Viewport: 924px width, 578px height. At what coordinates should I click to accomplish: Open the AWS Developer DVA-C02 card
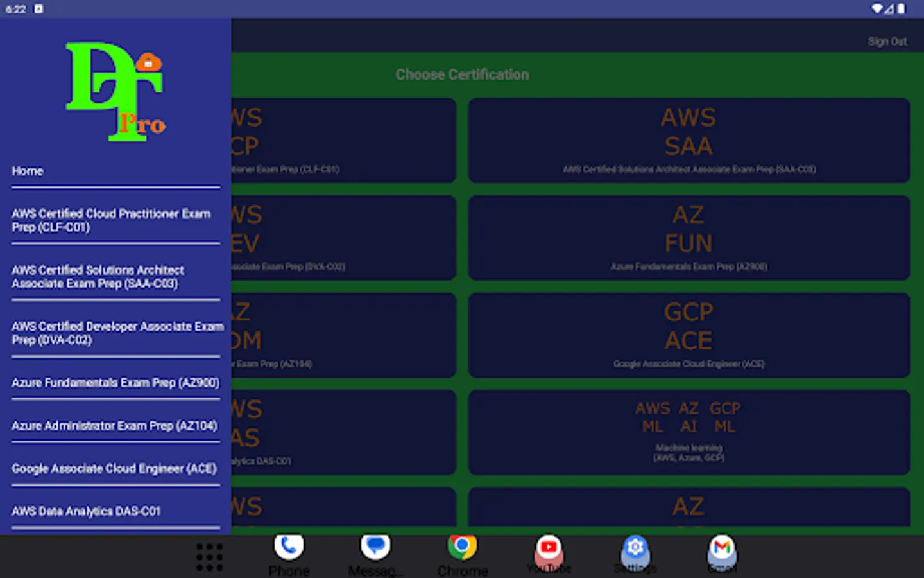tap(343, 238)
